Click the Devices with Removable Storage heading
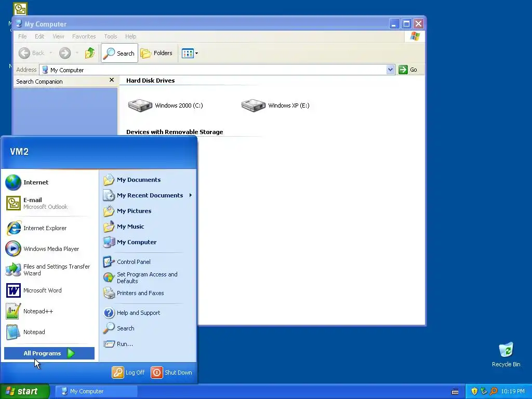532x399 pixels. tap(175, 132)
